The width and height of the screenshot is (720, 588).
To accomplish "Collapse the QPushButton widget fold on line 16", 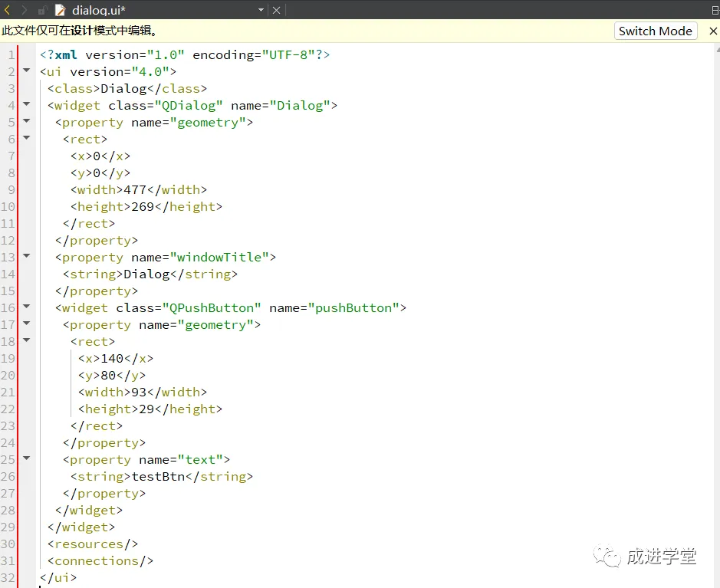I will click(x=27, y=306).
